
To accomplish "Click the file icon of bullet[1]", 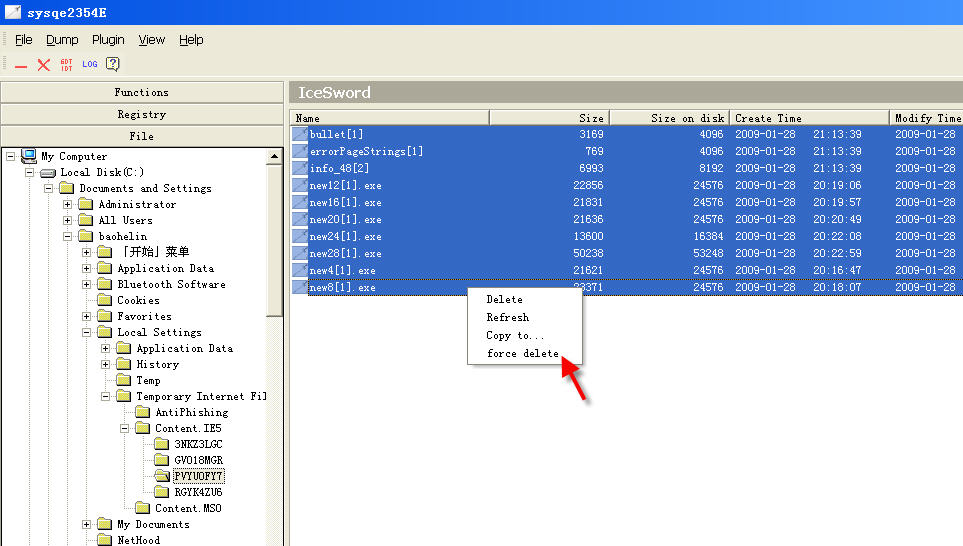I will click(300, 134).
